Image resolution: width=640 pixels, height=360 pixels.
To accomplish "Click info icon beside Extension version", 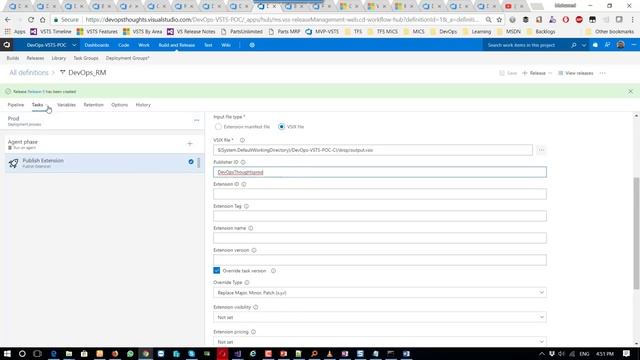I will point(254,250).
